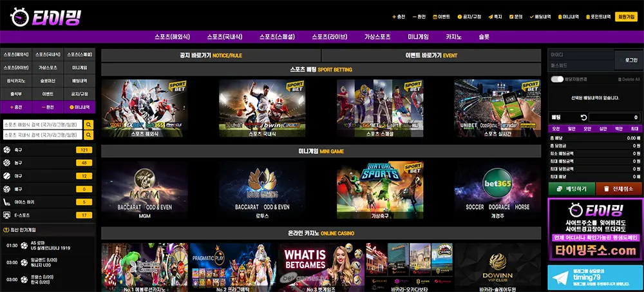Open 배팅내역 in the top header
Screen dimensions: 644x292
click(540, 17)
